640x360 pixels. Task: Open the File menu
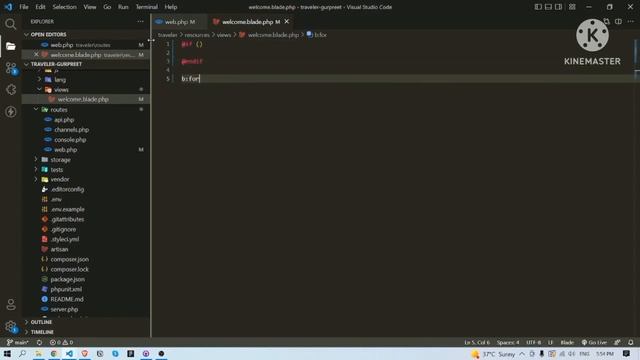pyautogui.click(x=24, y=7)
